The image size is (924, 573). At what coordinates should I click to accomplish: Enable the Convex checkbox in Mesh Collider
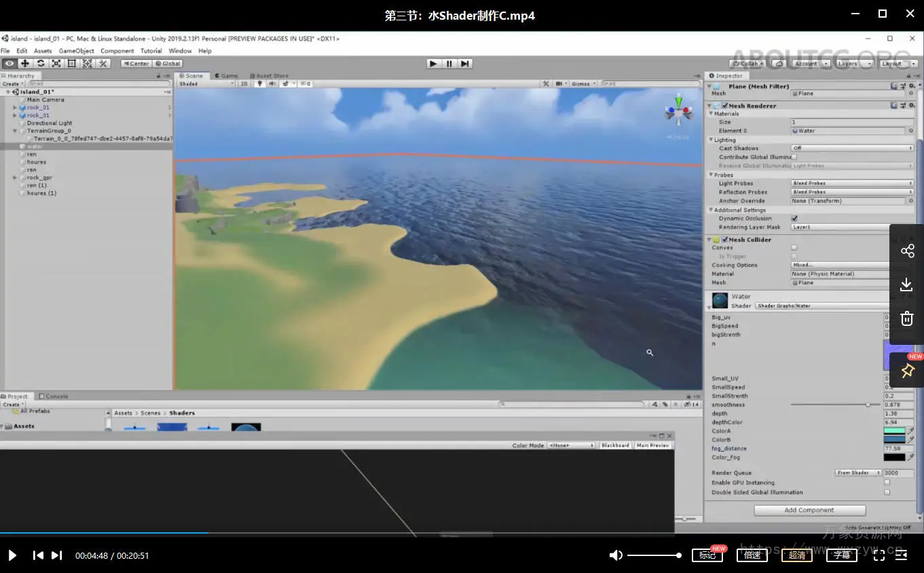[794, 248]
